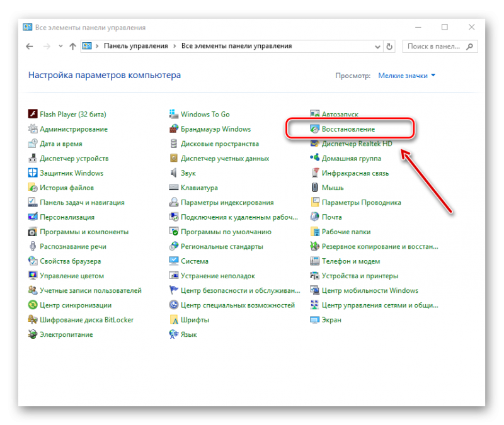Click the Экран display icon

point(314,320)
